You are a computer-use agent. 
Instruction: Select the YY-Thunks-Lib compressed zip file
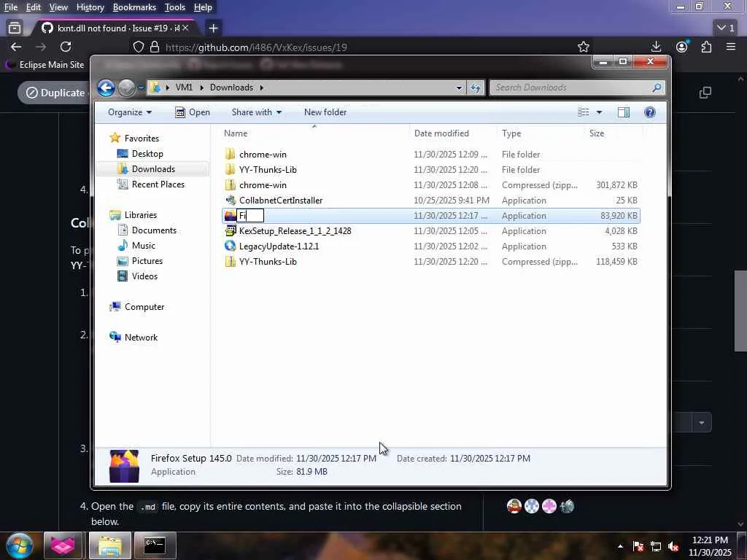[x=430, y=262]
